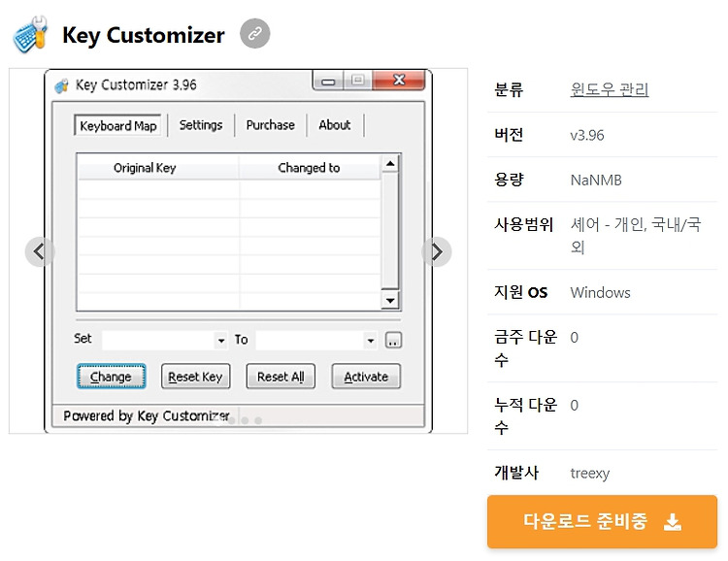Click the Key Customizer keyboard app icon
Viewport: 728px width, 561px height.
(x=31, y=34)
